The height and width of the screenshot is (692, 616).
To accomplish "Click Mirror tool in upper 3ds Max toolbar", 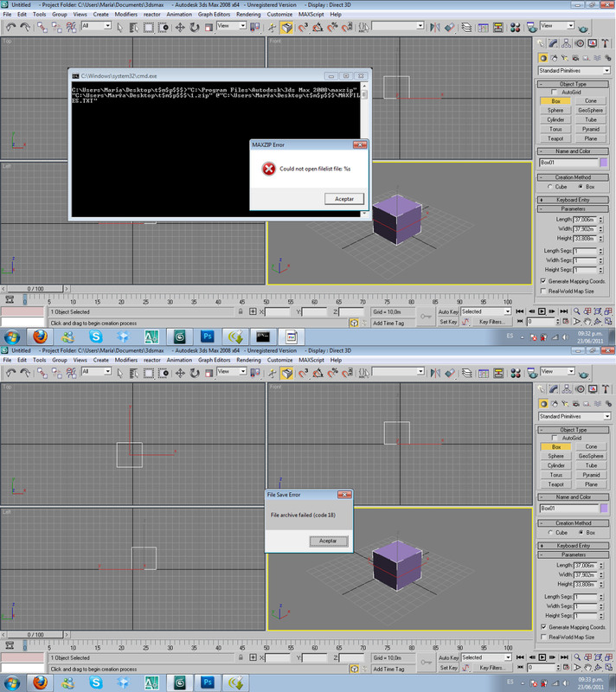I will pos(435,28).
